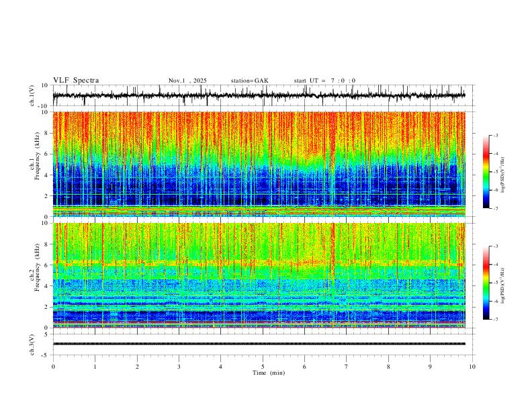Click the "-7" tick on ch.2 colorbar

click(495, 320)
